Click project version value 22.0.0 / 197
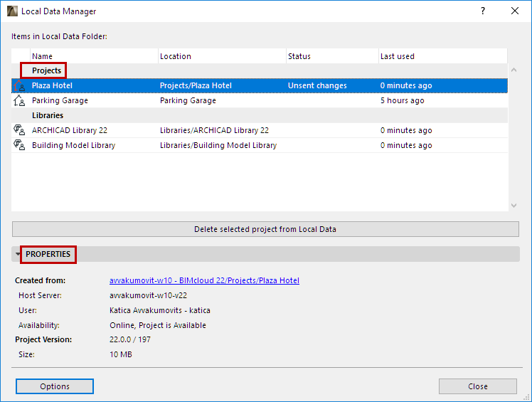 click(x=130, y=339)
